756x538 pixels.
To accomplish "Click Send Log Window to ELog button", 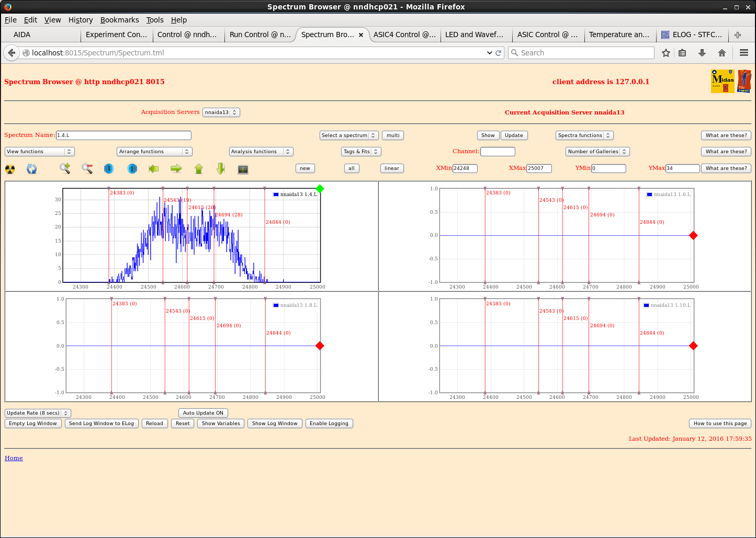I will pos(101,423).
